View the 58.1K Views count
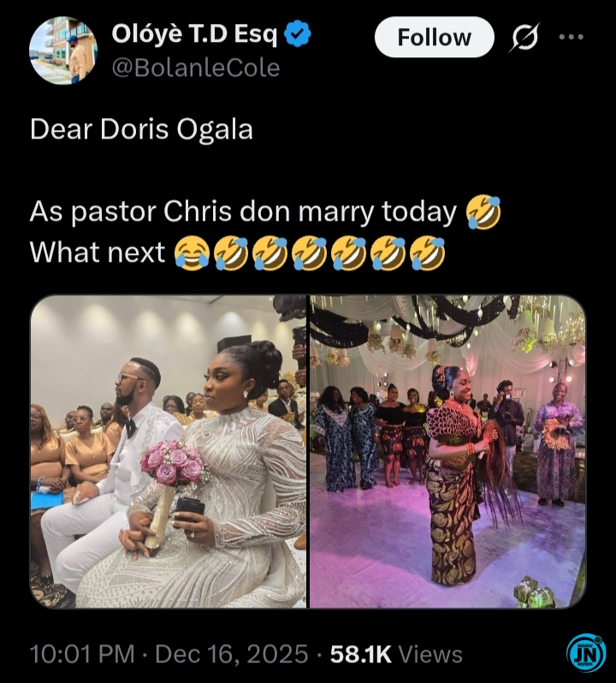Screen dimensions: 616x683 tap(396, 655)
